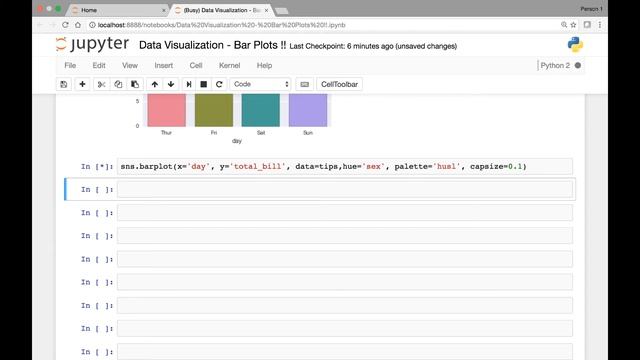Screen dimensions: 640x360
Task: Paste cells below icon
Action: point(135,84)
